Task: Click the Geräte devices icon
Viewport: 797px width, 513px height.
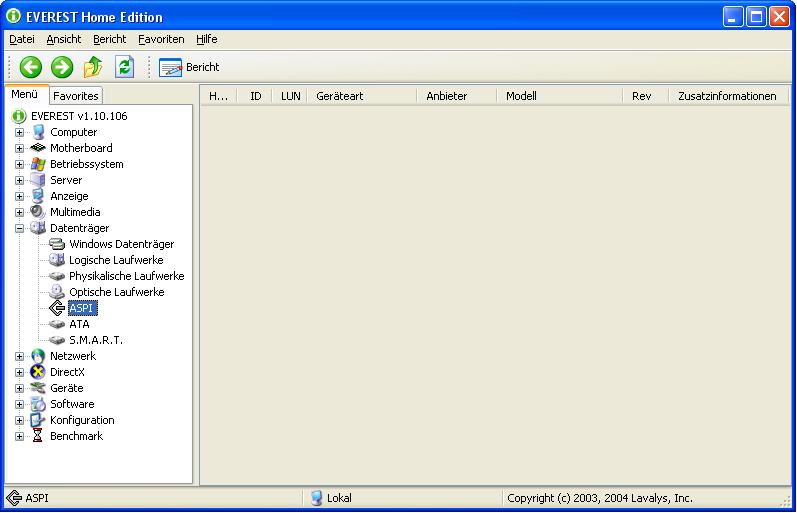Action: 38,388
